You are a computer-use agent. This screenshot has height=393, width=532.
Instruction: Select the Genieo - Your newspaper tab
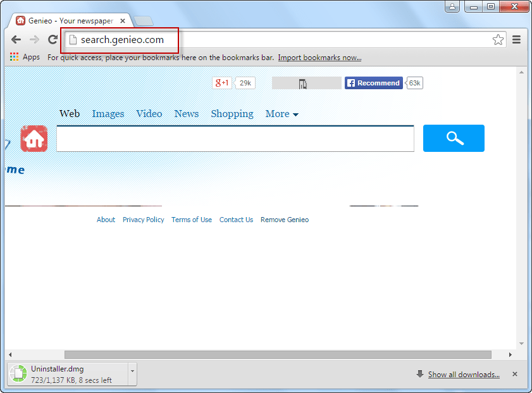71,21
